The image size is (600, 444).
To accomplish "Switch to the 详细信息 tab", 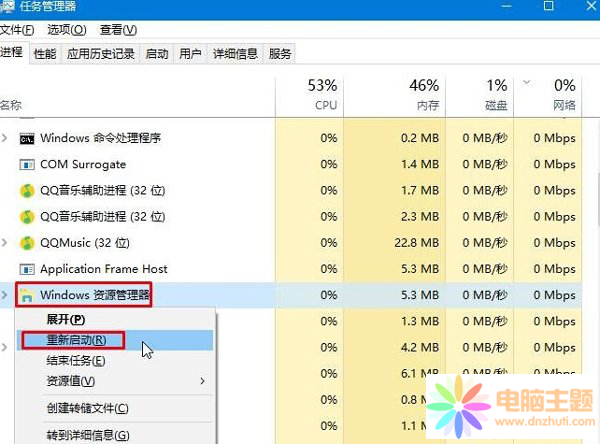I will coord(235,54).
